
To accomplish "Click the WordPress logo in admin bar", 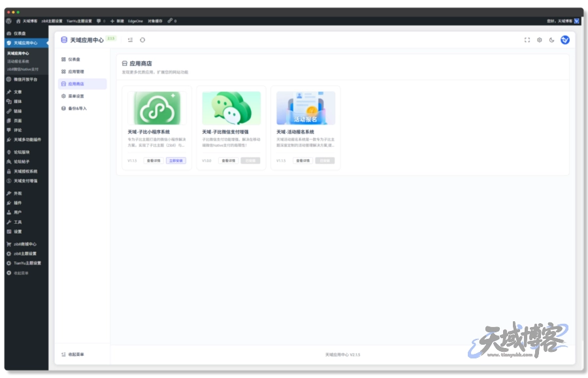I will tap(8, 21).
